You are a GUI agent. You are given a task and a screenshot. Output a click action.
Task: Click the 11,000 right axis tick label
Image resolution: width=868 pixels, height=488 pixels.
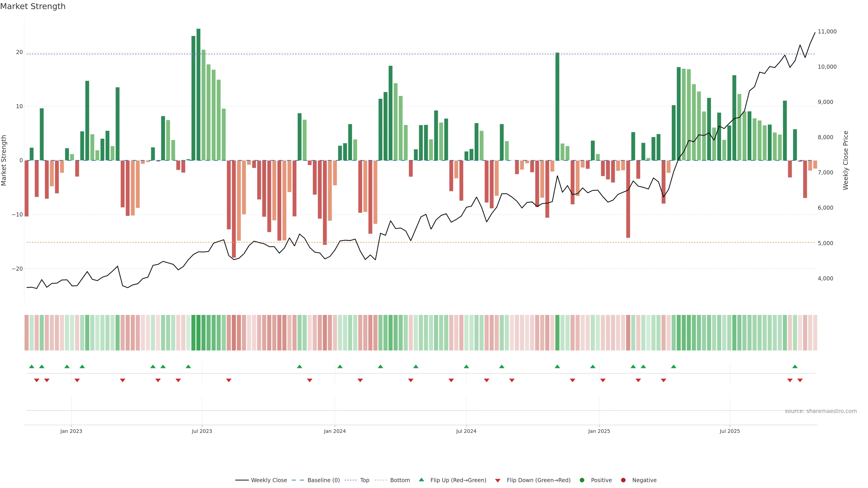coord(827,32)
